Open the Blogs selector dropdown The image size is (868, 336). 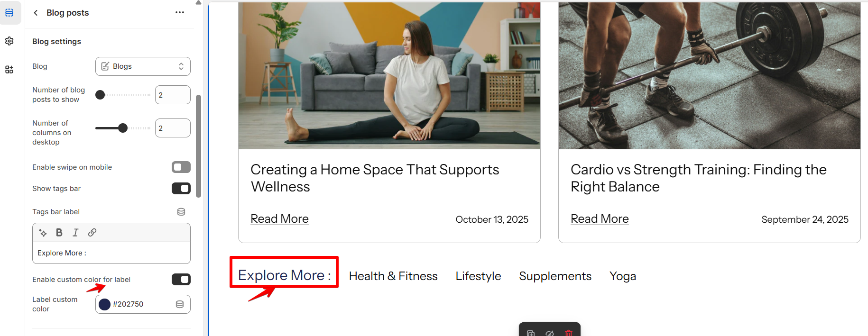tap(143, 66)
